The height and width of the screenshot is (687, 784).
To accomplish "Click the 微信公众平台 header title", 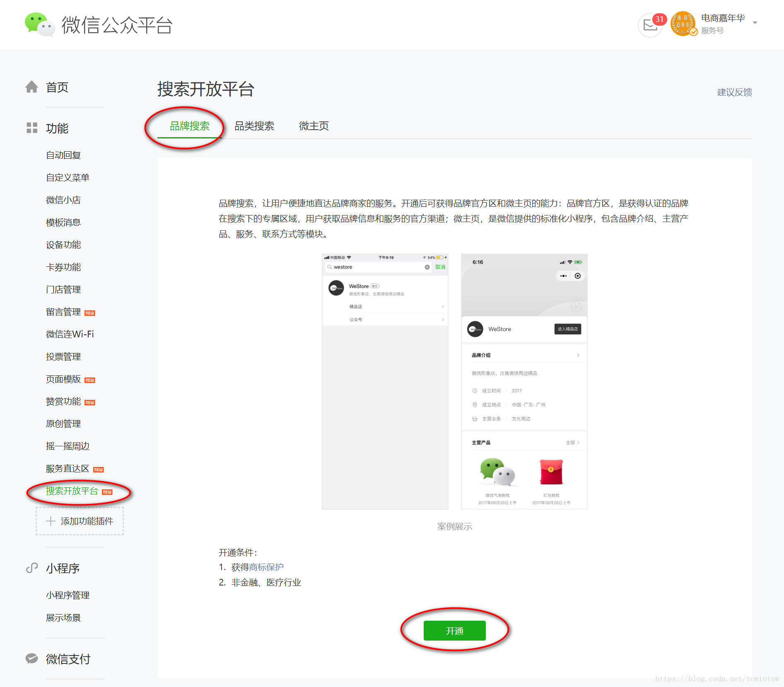I will [117, 25].
